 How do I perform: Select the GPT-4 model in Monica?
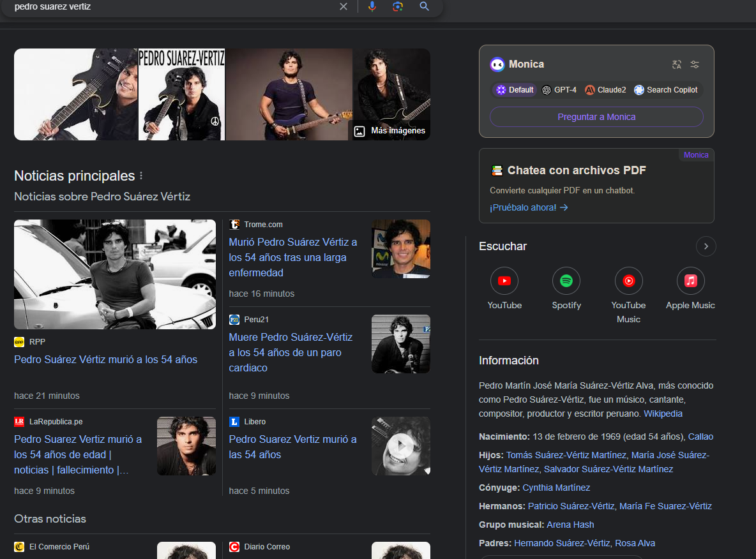[x=559, y=89]
